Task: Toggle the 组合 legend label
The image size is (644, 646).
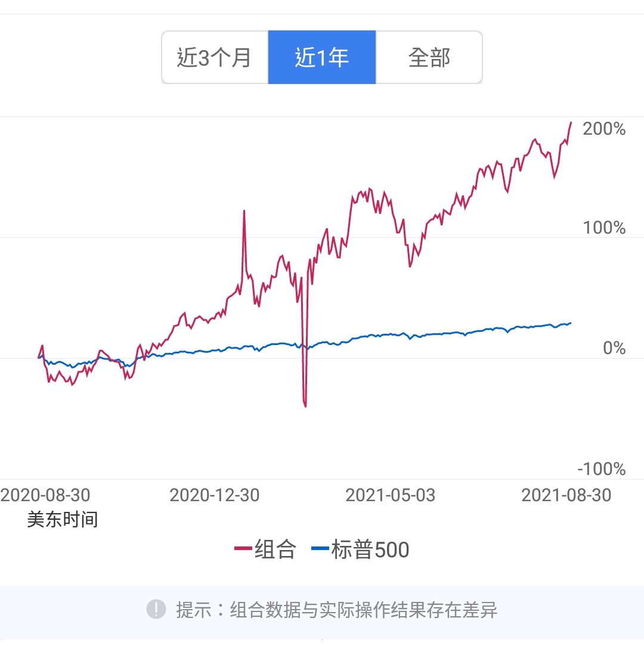Action: (275, 549)
